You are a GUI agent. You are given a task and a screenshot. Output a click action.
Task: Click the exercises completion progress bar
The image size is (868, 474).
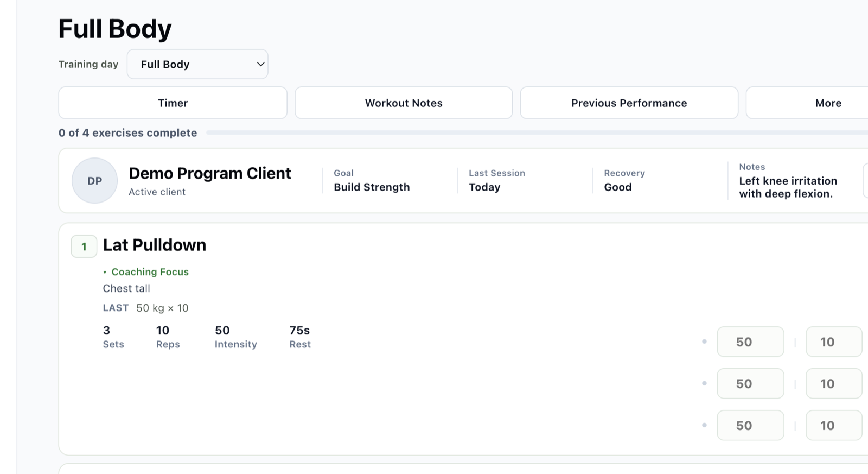(x=537, y=132)
